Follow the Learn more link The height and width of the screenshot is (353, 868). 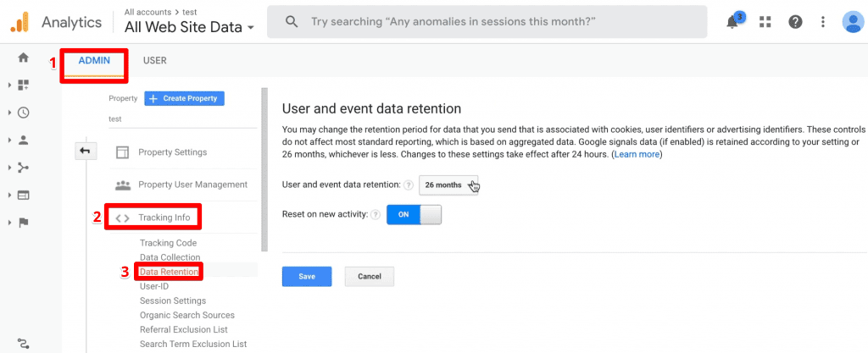click(637, 155)
